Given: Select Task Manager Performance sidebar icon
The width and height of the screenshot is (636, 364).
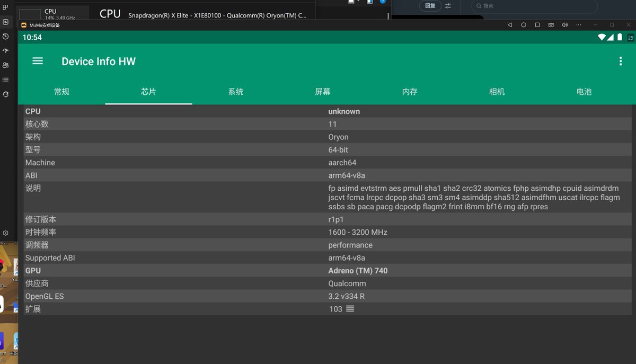Looking at the screenshot, I should (5, 22).
